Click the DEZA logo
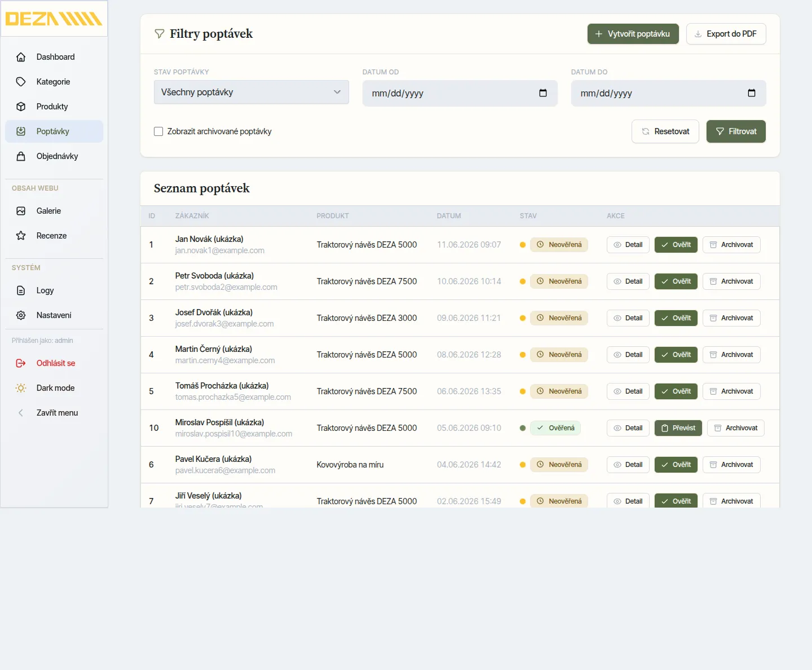Screen dimensions: 812x670 (x=54, y=19)
